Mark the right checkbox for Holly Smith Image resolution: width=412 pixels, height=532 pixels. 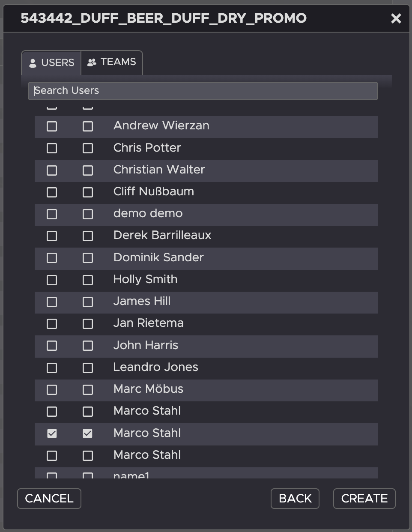click(88, 280)
